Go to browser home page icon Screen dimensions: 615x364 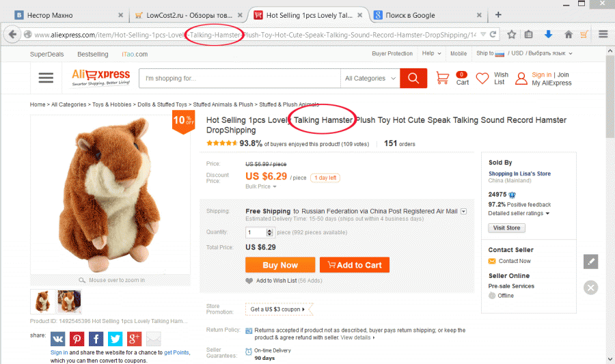pyautogui.click(x=569, y=34)
